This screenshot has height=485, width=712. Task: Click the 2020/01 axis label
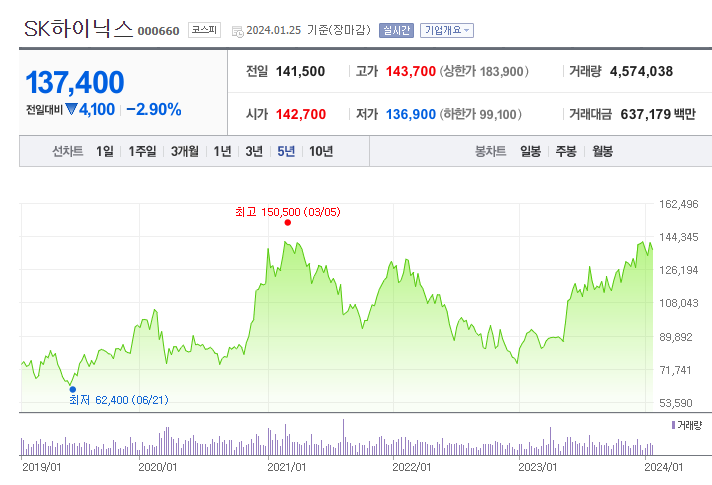click(158, 467)
